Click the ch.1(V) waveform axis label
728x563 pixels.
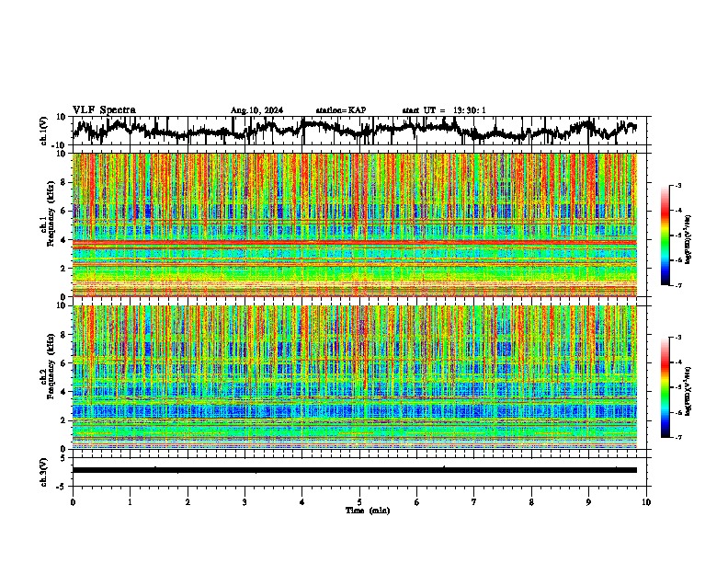pyautogui.click(x=44, y=131)
